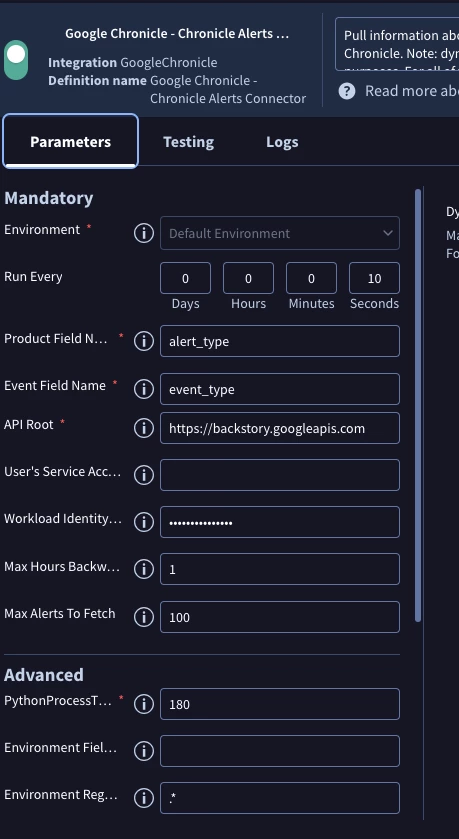Show info for Event Field Name
The width and height of the screenshot is (459, 839).
tap(143, 389)
